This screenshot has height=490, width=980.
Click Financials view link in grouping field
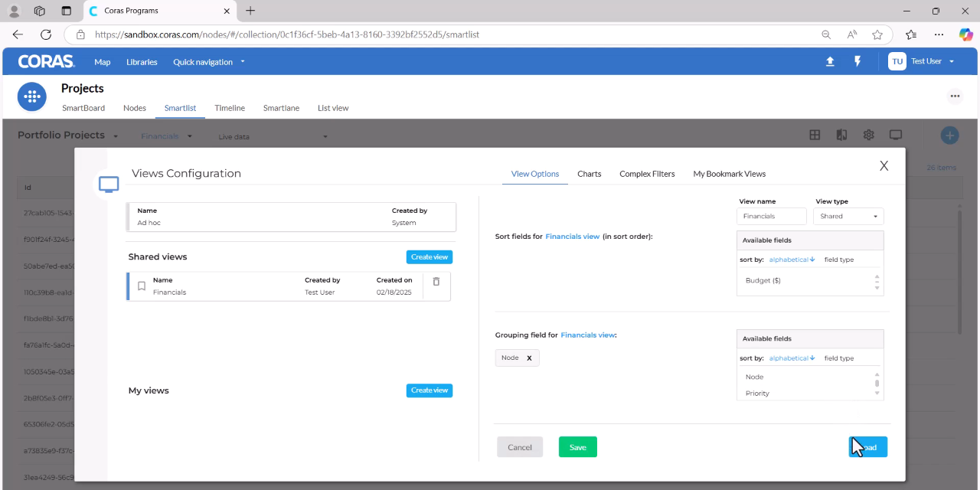click(587, 335)
